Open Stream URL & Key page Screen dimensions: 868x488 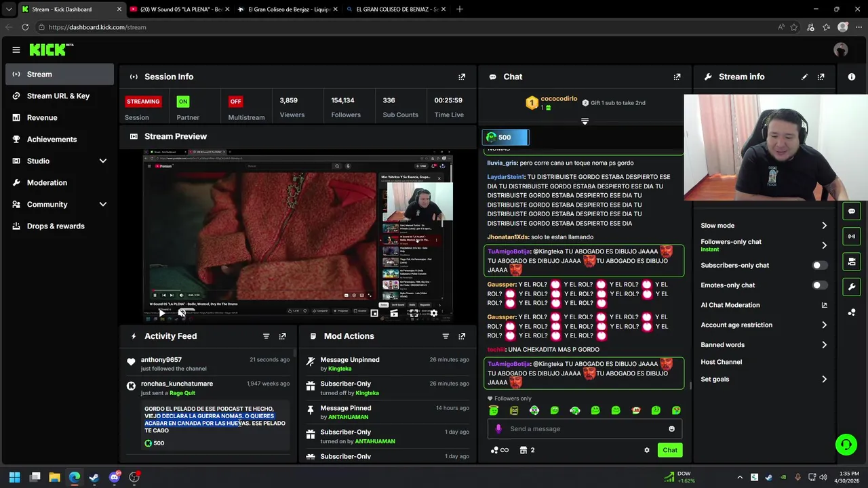60,96
